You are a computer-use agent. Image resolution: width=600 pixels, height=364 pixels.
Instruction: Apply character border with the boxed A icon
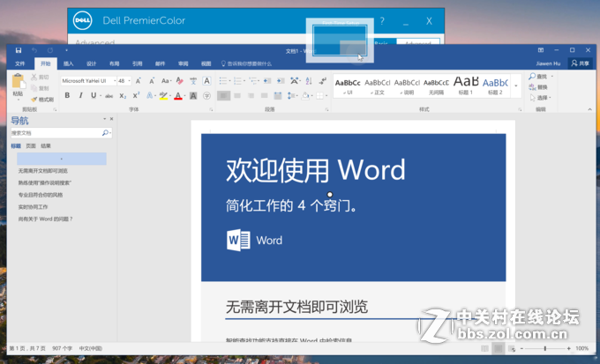[206, 81]
